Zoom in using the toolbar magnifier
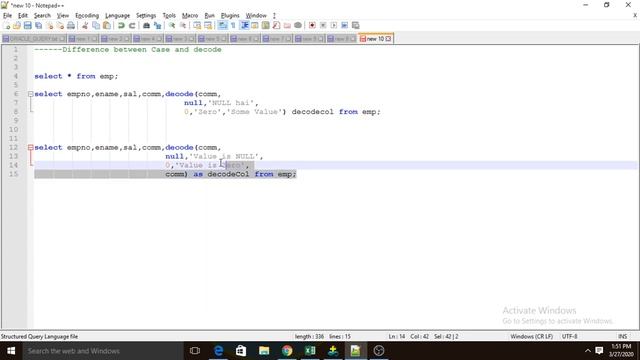Screen dimensions: 640x360 [172, 25]
